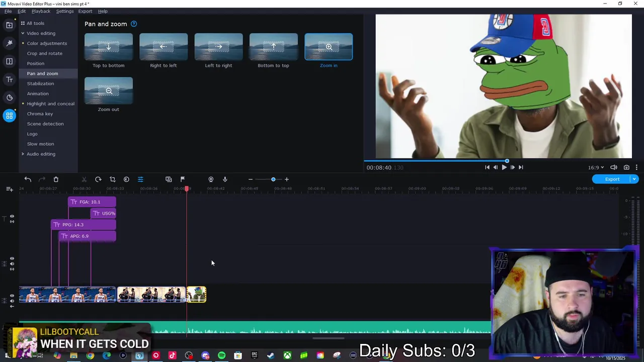
Task: Zoom out timeline with minus icon
Action: tap(251, 179)
